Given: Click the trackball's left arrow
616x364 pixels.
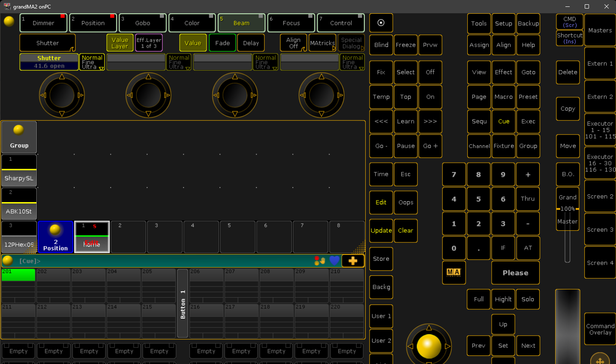Looking at the screenshot, I should pyautogui.click(x=410, y=346).
